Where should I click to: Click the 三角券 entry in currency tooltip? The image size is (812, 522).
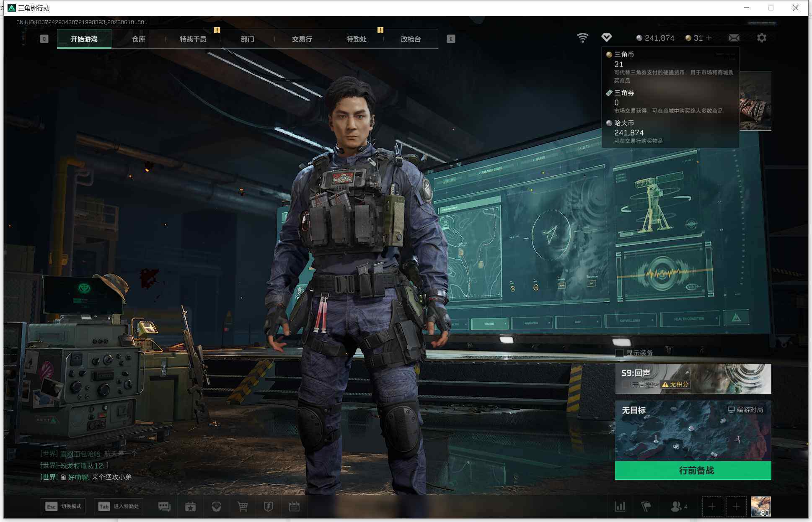click(x=670, y=101)
